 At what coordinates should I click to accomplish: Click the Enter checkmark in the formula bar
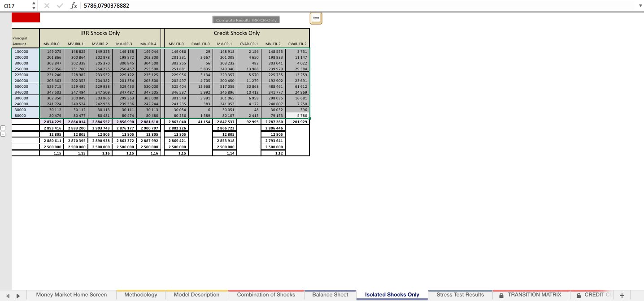pos(60,6)
